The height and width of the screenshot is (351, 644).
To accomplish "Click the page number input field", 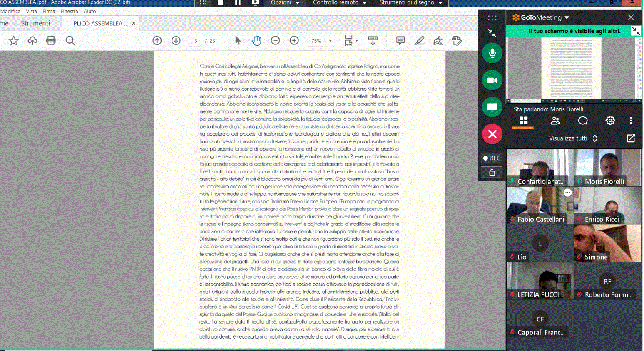I will (x=196, y=41).
